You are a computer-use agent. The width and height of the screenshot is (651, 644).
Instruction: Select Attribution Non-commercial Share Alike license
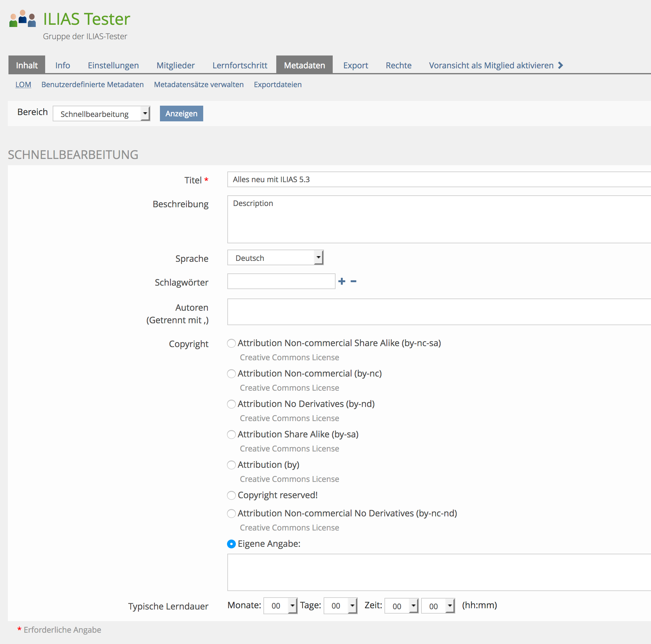(x=231, y=343)
